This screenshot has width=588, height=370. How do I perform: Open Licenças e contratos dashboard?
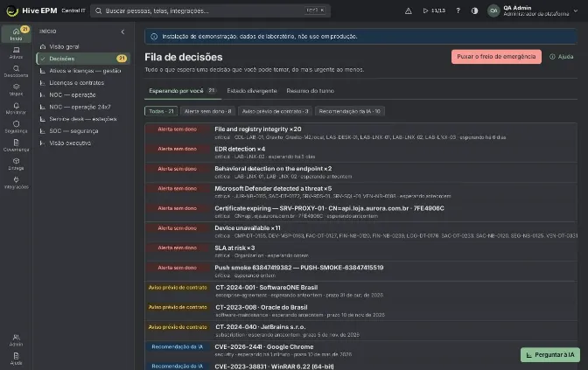click(83, 82)
